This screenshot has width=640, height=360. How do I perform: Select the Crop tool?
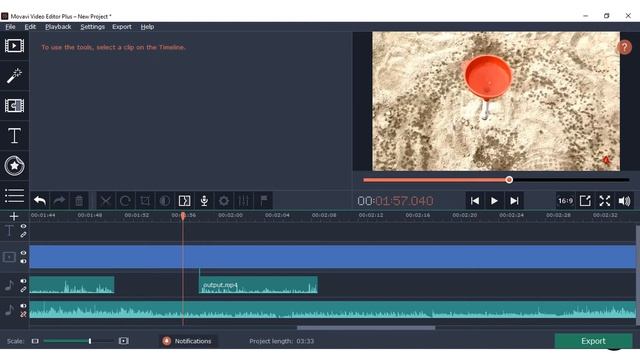pos(145,201)
